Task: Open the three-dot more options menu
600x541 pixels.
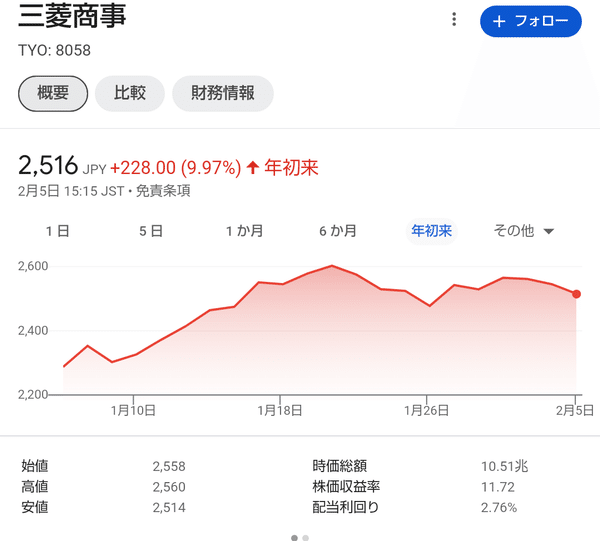Action: coord(454,19)
